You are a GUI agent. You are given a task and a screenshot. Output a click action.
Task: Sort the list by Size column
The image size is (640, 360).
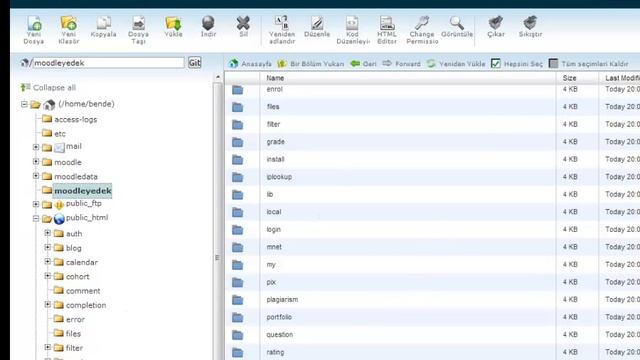[x=570, y=78]
